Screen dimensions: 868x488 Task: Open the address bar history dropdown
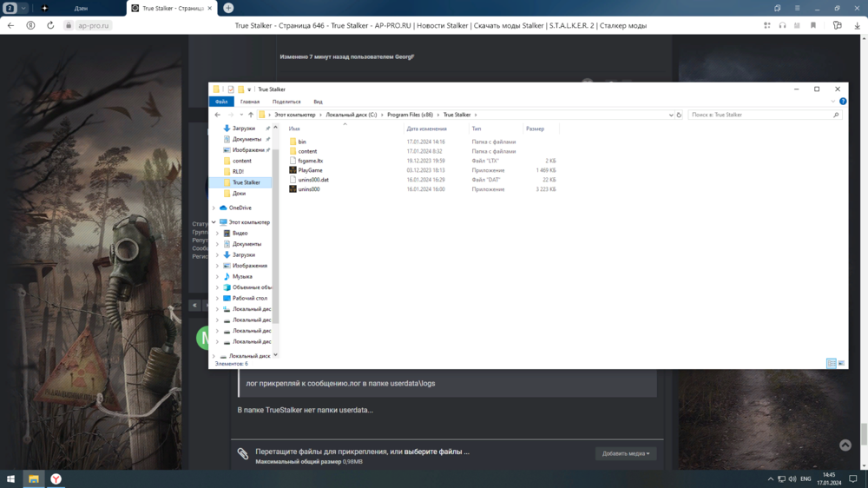click(x=671, y=115)
